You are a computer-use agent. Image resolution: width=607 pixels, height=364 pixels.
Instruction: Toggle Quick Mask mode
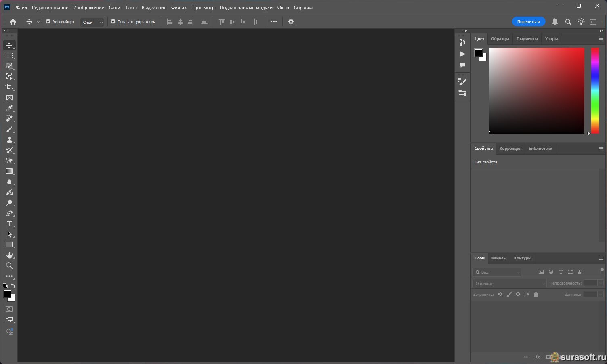[9, 309]
